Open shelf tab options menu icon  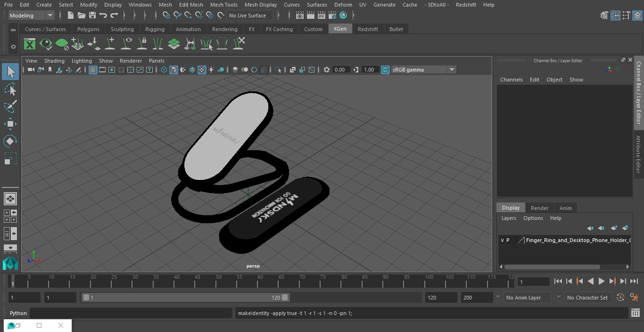(13, 29)
